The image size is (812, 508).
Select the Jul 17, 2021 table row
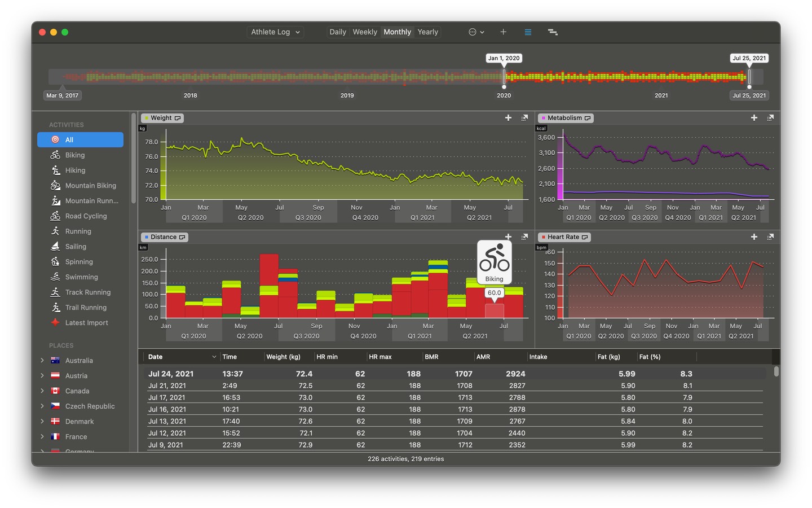pyautogui.click(x=454, y=397)
